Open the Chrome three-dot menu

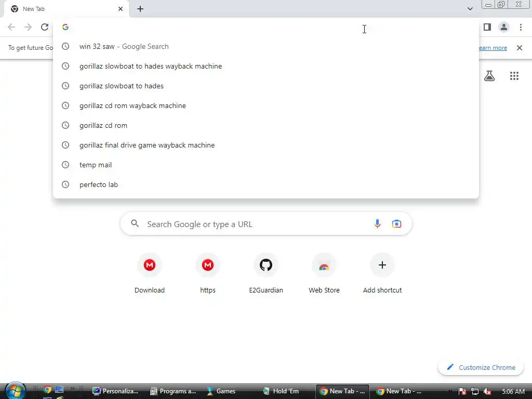tap(521, 27)
